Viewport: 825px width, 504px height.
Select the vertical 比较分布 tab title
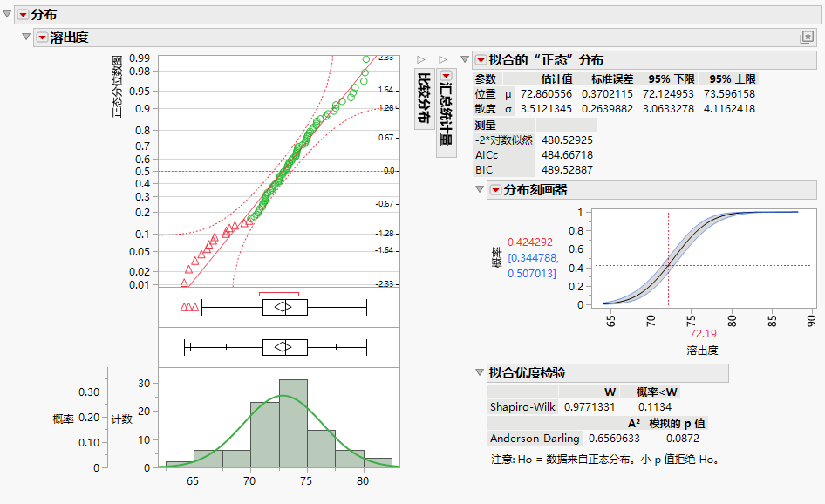[x=424, y=98]
